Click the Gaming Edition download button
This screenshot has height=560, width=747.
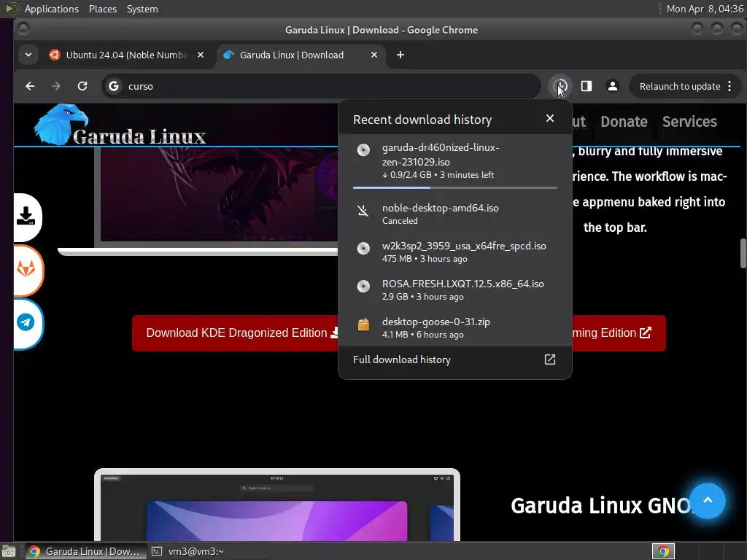point(619,332)
